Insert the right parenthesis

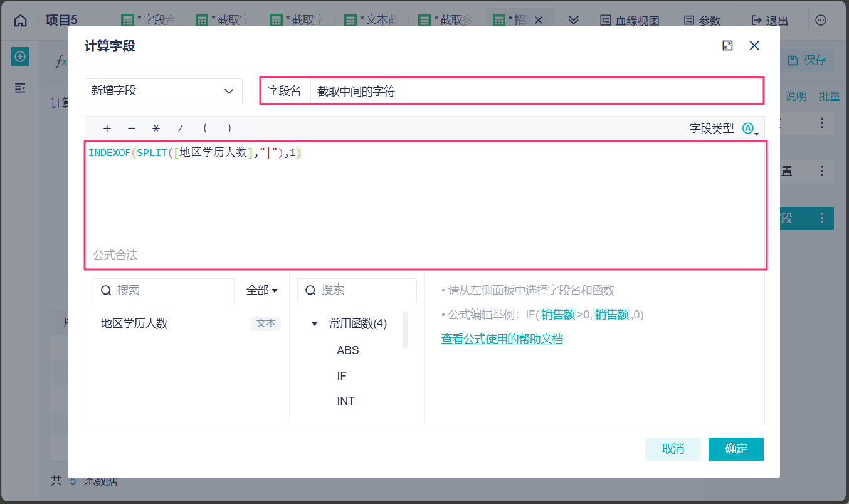229,129
